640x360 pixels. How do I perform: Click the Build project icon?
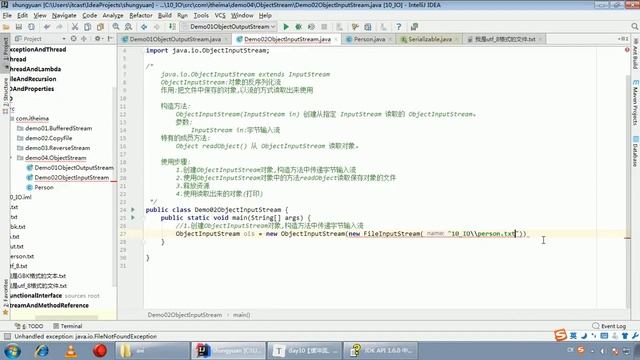click(x=172, y=27)
